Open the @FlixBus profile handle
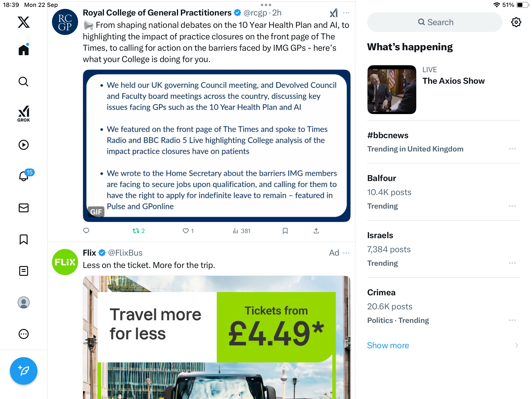532x399 pixels. (125, 253)
